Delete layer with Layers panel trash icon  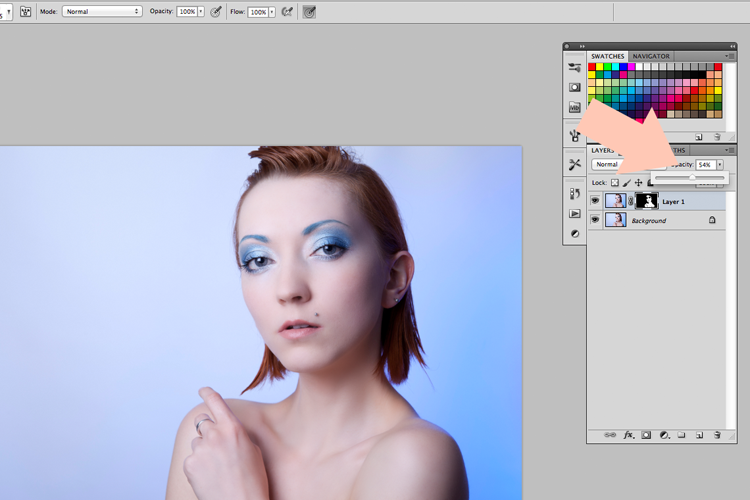click(x=717, y=435)
